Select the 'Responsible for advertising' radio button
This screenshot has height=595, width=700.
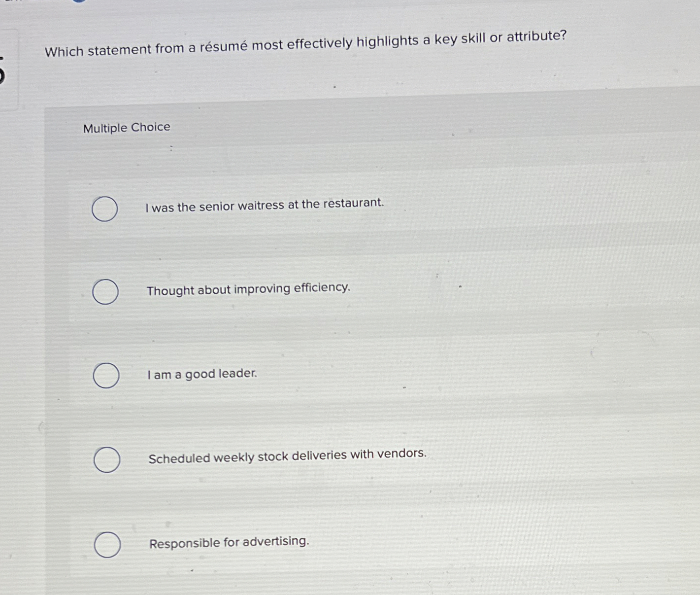107,545
